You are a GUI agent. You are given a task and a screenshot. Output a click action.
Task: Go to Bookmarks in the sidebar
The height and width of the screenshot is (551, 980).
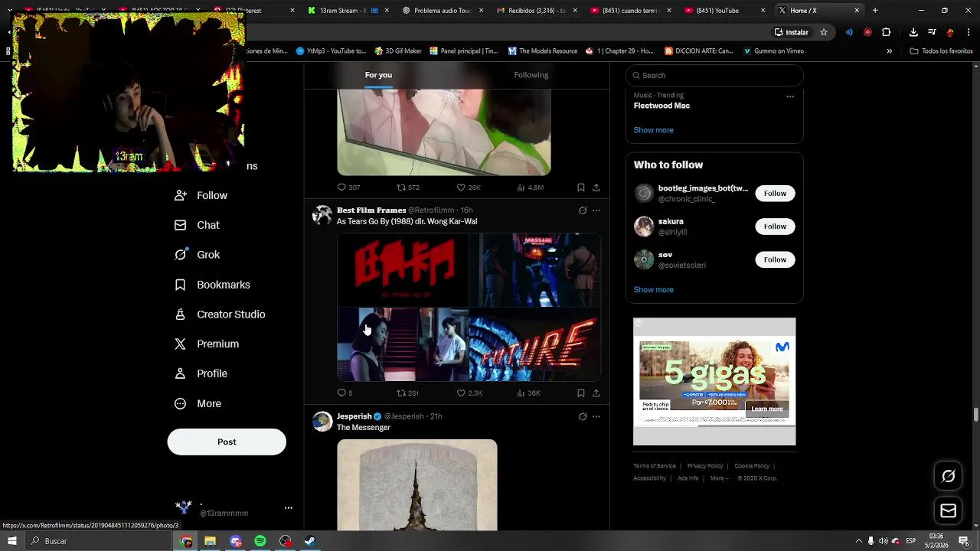[x=212, y=285]
